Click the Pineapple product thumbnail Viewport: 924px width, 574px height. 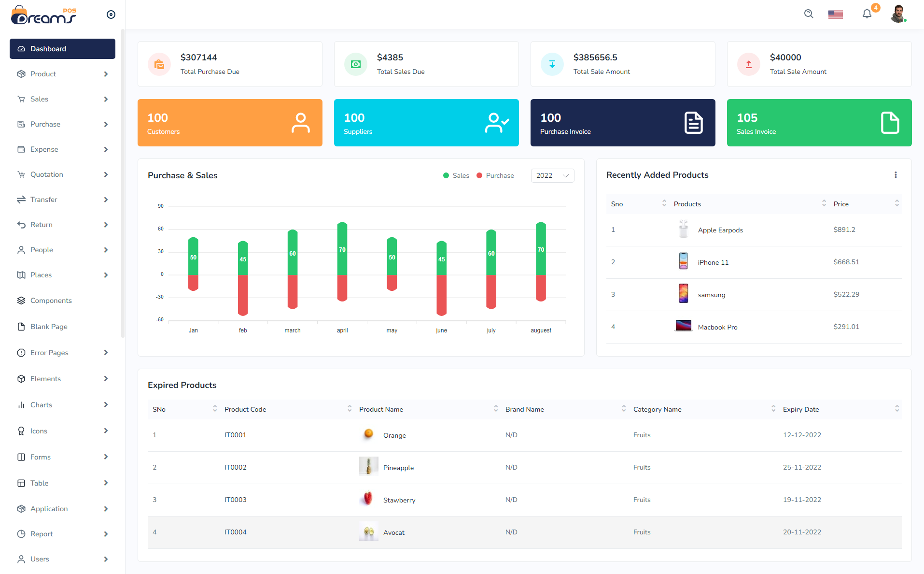[x=369, y=466]
